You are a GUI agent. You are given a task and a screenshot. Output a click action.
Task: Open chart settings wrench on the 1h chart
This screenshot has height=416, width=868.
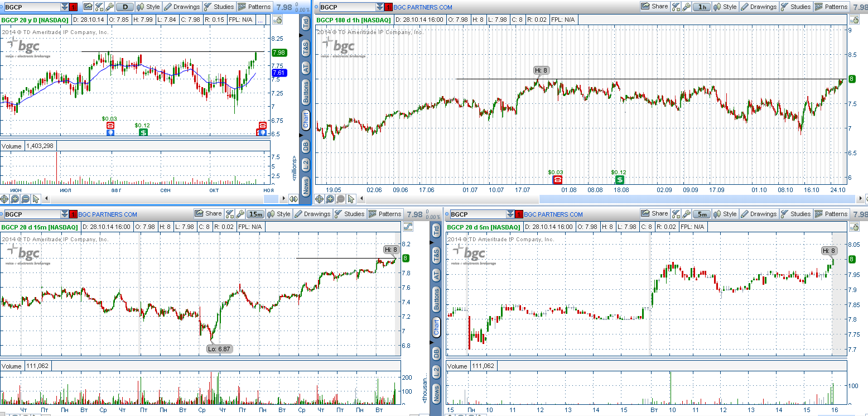tap(686, 7)
